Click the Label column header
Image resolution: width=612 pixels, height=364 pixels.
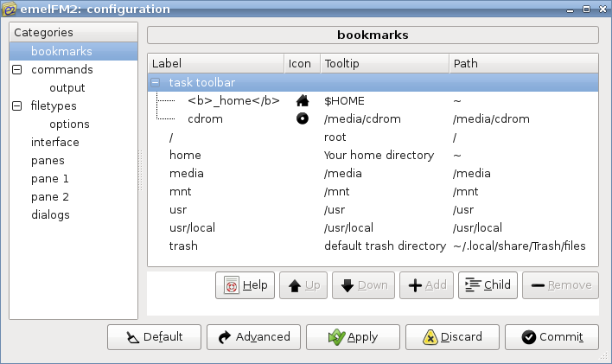point(216,63)
